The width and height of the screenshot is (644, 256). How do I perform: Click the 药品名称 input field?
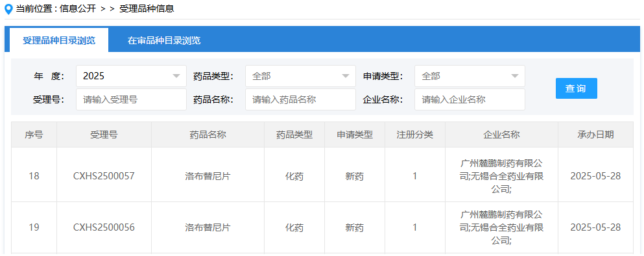301,99
